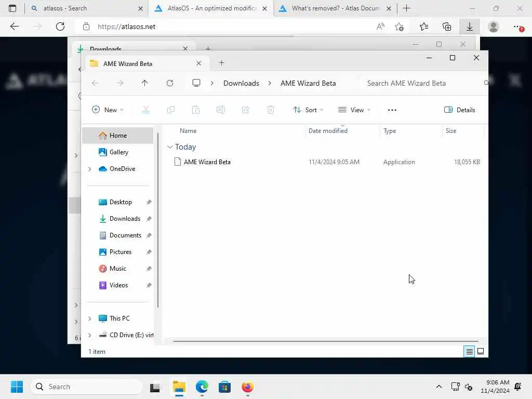Open the New item dropdown in Explorer
This screenshot has width=532, height=399.
pos(108,110)
